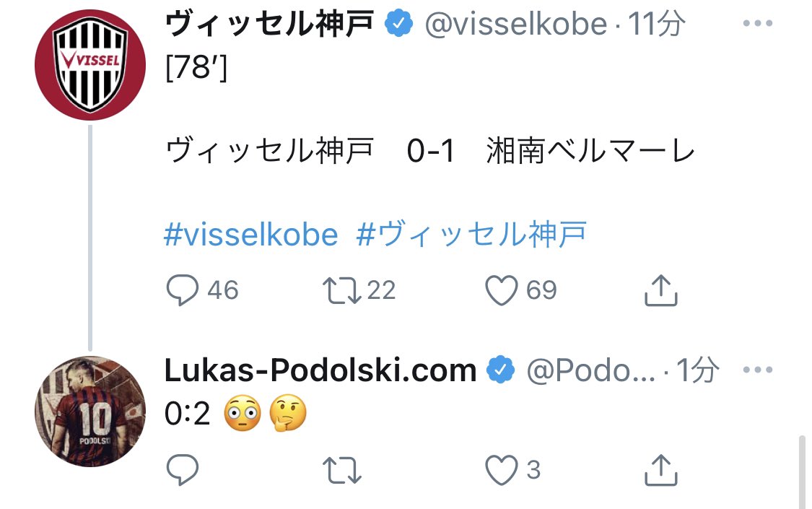Reply to the Vissel Kobe score tweet

(183, 290)
